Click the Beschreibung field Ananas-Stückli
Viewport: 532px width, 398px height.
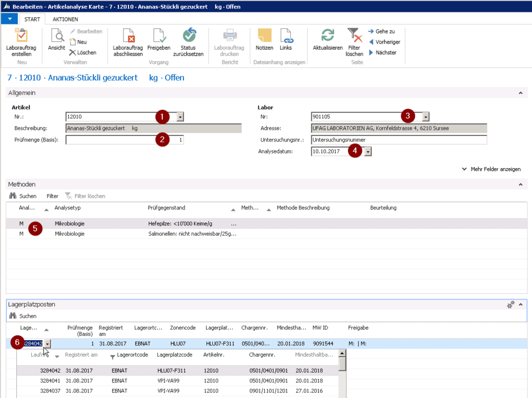153,129
